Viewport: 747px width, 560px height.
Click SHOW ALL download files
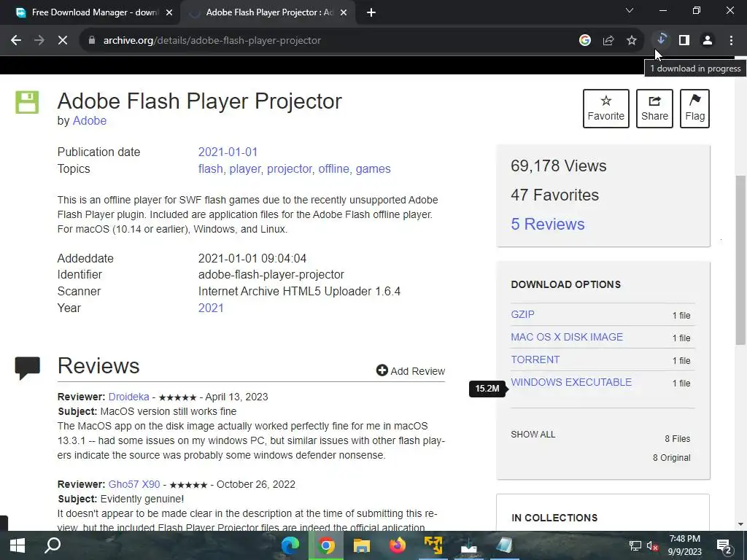(x=533, y=435)
